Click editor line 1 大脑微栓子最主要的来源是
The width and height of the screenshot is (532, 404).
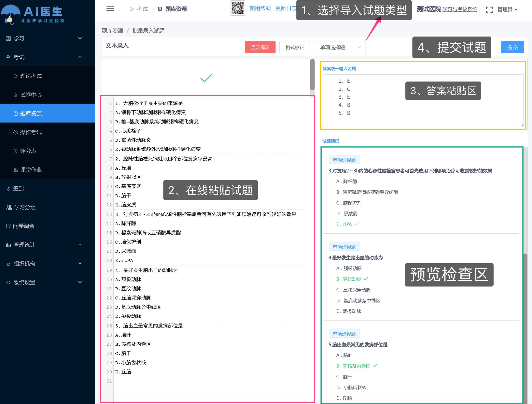coord(149,103)
